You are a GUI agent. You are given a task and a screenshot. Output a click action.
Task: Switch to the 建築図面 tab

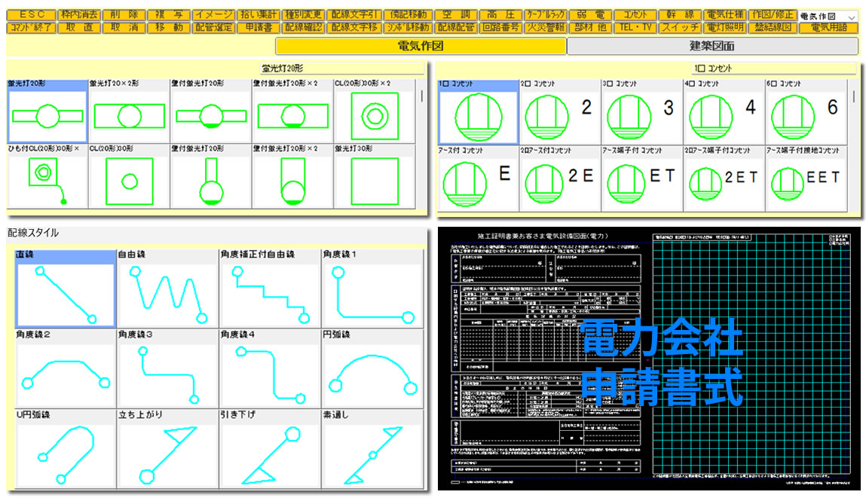(711, 46)
